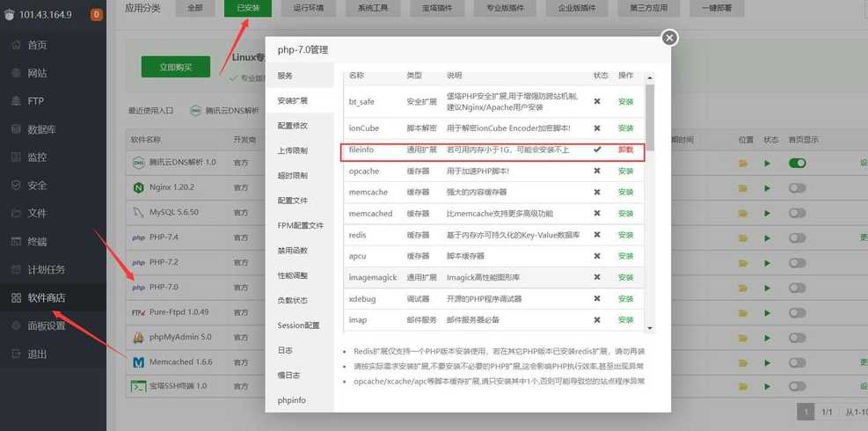This screenshot has width=868, height=431.
Task: Open 计划任务 in the left sidebar
Action: pos(46,270)
